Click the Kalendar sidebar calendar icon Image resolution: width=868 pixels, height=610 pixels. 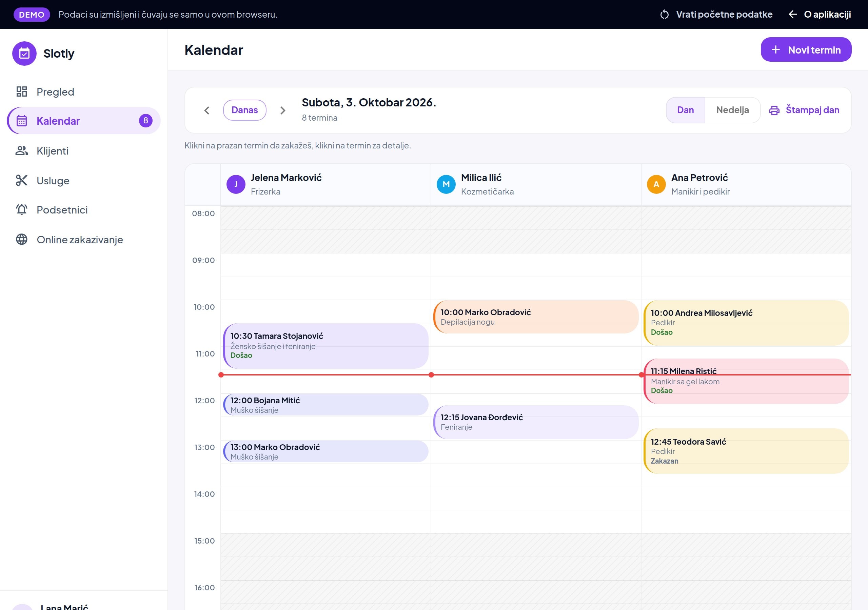click(x=22, y=121)
